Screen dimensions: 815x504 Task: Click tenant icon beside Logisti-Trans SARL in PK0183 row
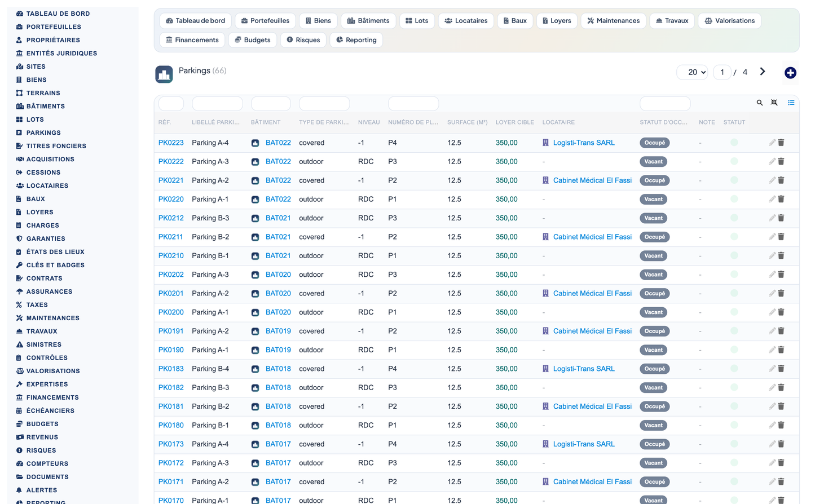click(x=545, y=369)
